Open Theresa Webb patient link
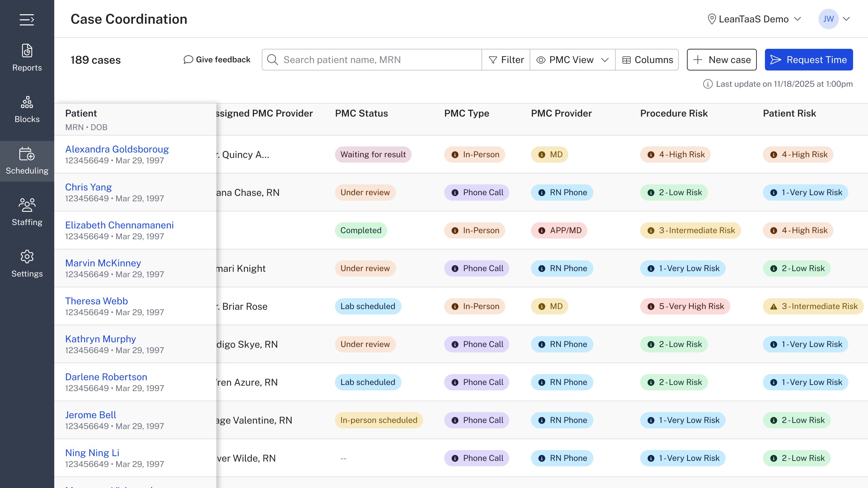Viewport: 868px width, 488px height. pyautogui.click(x=96, y=301)
